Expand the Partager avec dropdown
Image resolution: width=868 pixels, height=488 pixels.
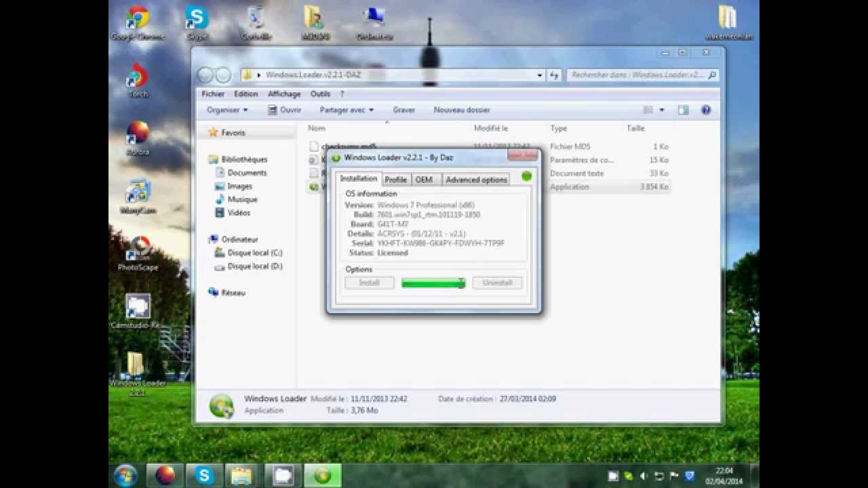coord(347,110)
